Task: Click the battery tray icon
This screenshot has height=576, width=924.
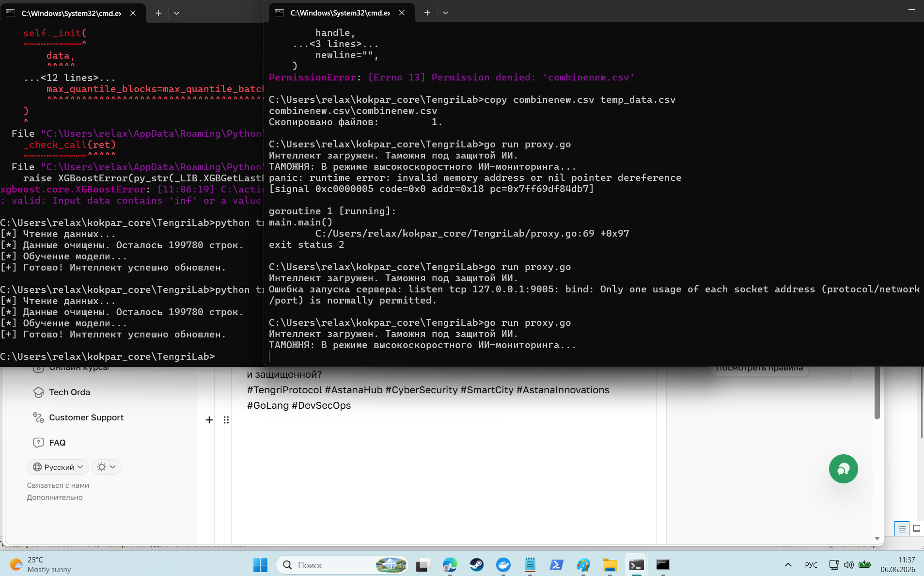Action: (x=864, y=565)
